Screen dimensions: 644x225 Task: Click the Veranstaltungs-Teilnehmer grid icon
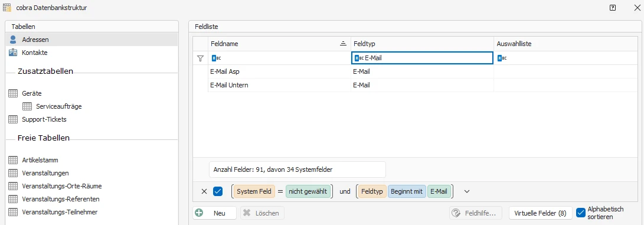13,212
